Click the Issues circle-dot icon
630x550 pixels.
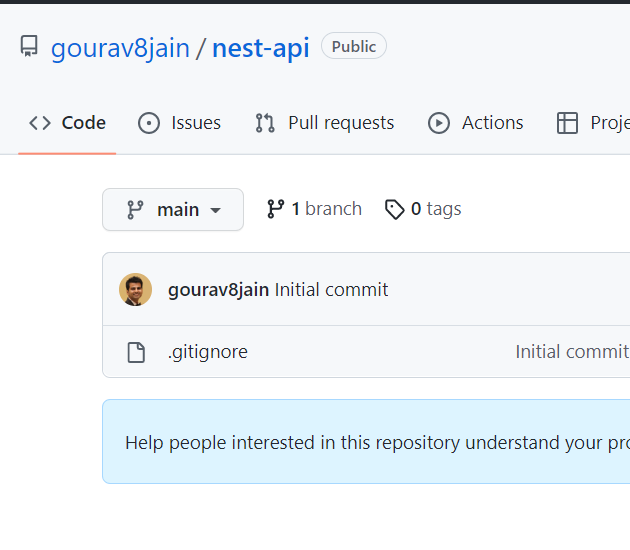[x=149, y=123]
